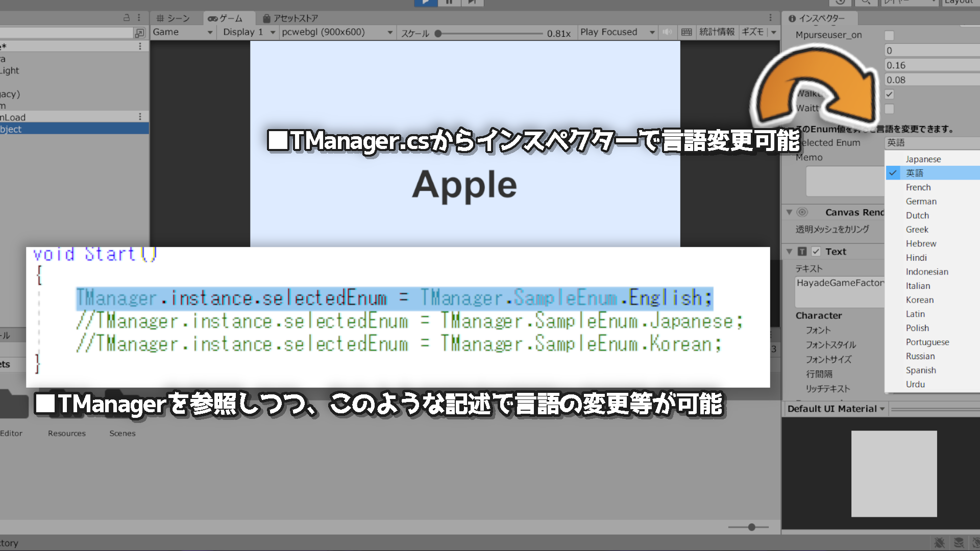Screen dimensions: 980x551
Task: Open the Play Focused dropdown
Action: point(617,32)
